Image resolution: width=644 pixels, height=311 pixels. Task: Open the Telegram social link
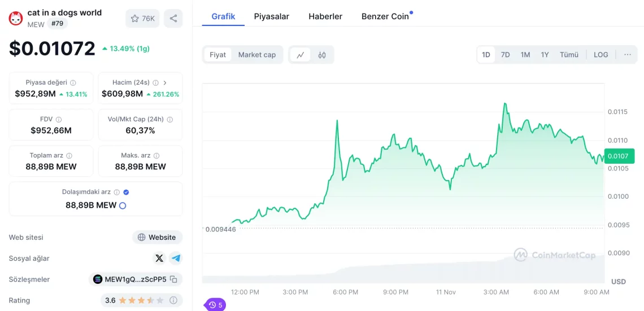[176, 258]
